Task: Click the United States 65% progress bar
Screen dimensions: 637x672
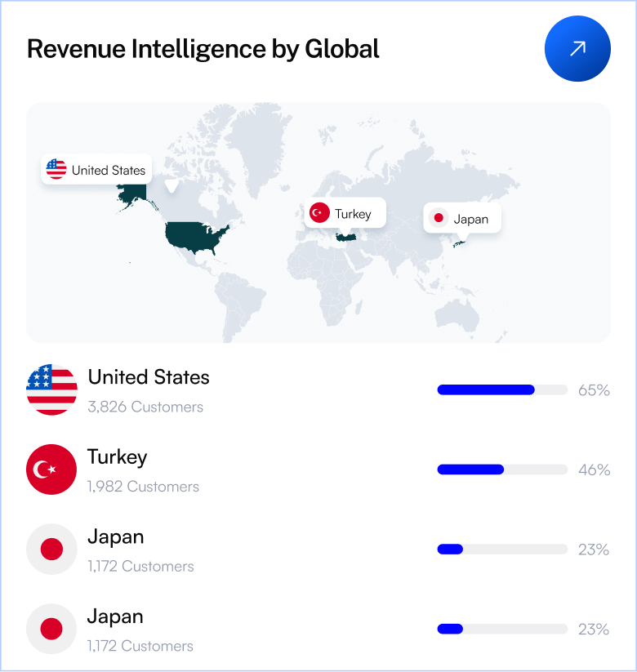Action: pyautogui.click(x=502, y=389)
